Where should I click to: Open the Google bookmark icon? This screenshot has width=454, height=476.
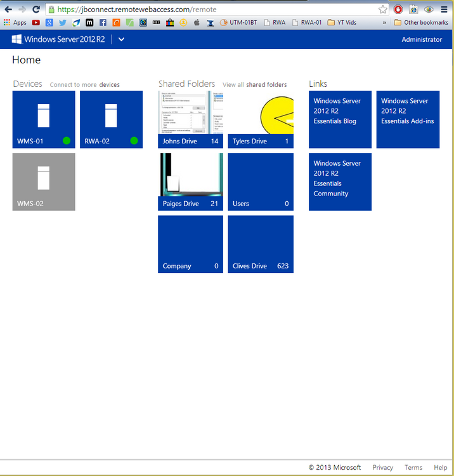49,22
